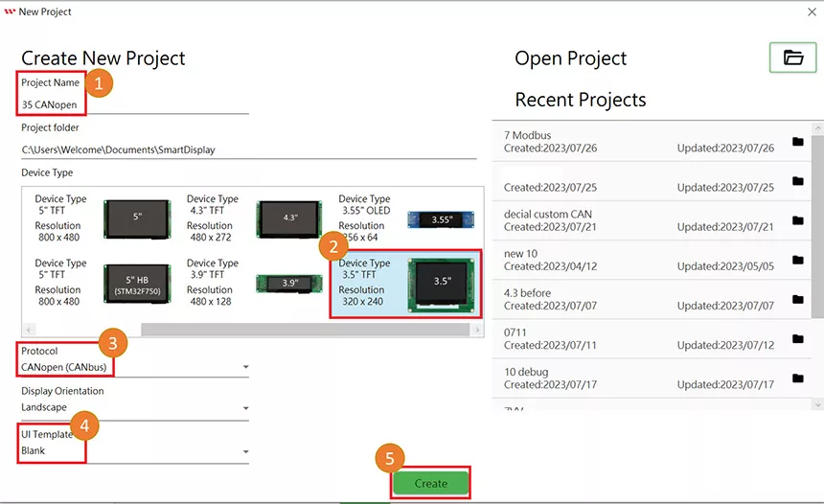Click the Project Name input field

click(x=134, y=104)
